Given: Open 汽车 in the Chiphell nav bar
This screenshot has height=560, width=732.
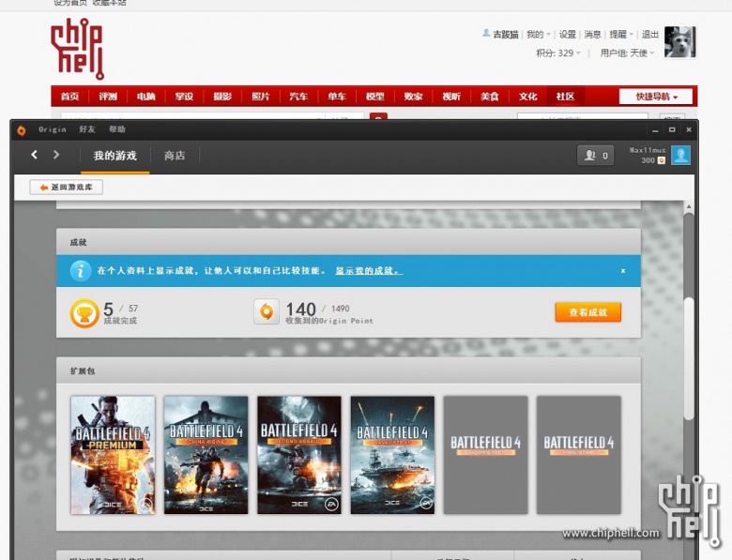Looking at the screenshot, I should point(298,97).
